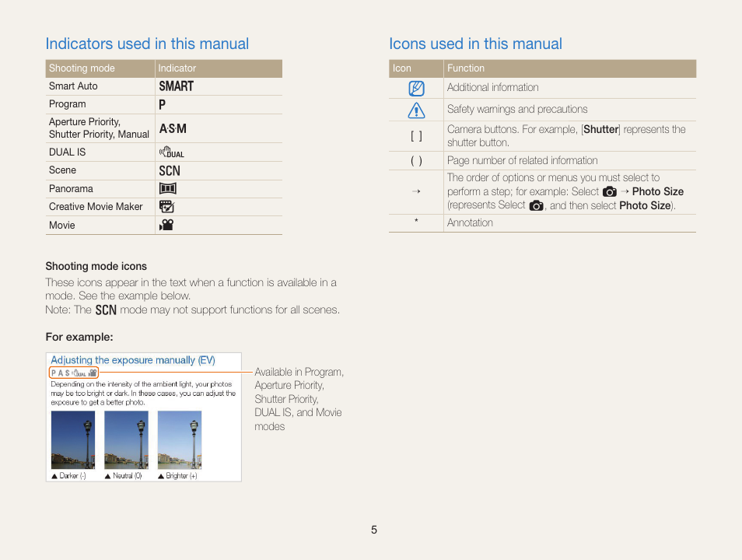The image size is (742, 560).
Task: Click the parentheses page number icon
Action: click(x=416, y=161)
